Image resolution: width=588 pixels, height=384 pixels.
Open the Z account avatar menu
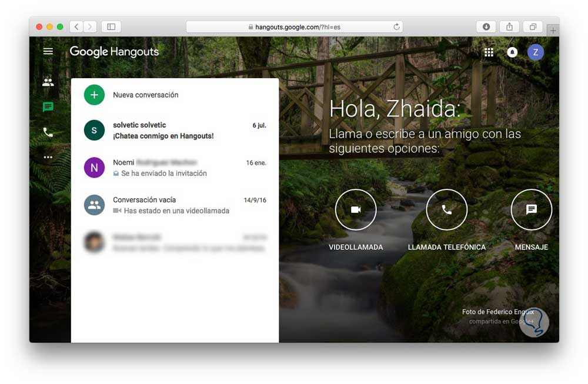(x=536, y=52)
